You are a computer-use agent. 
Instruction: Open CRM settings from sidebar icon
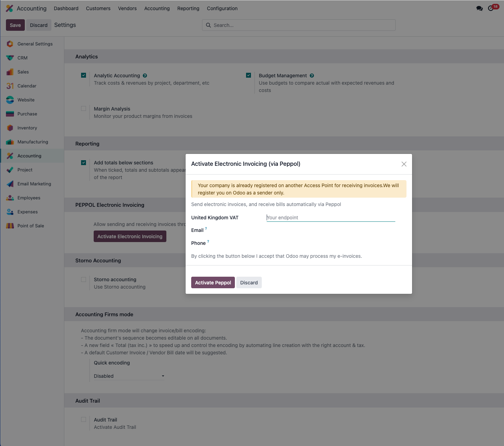pos(10,58)
